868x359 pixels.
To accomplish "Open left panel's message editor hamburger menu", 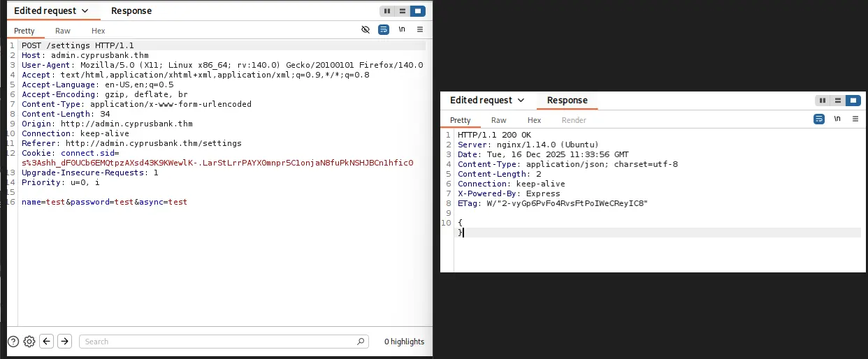I will pyautogui.click(x=420, y=30).
